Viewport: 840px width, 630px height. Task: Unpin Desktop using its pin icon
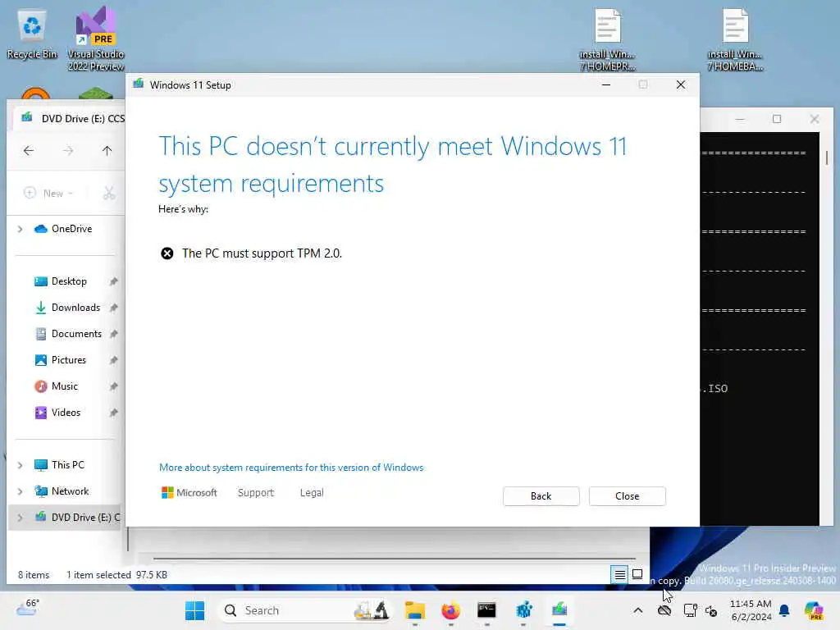(x=113, y=281)
